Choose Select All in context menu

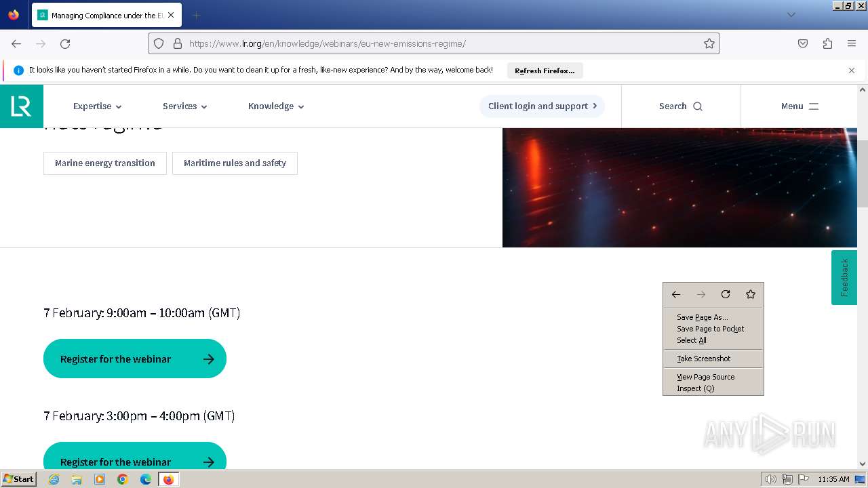pos(713,340)
